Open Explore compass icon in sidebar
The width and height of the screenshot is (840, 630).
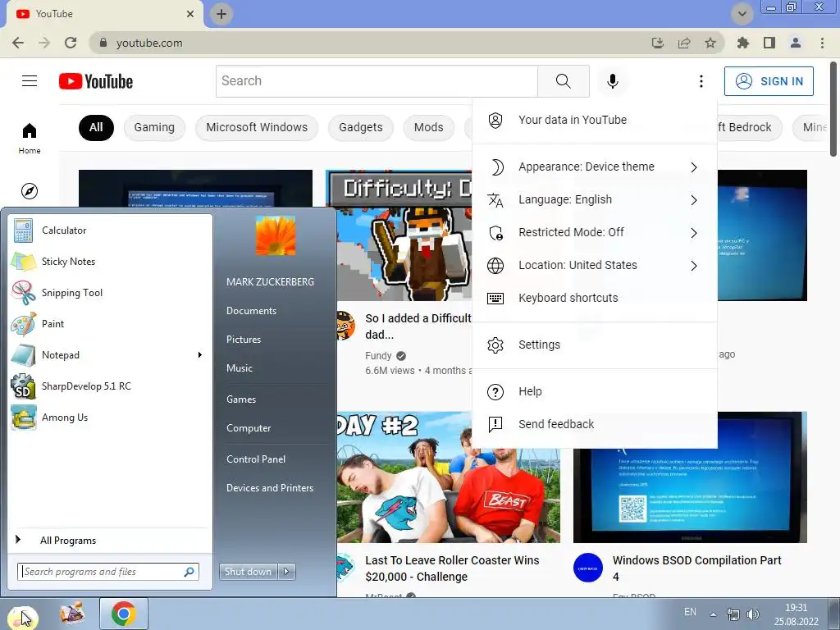[30, 190]
